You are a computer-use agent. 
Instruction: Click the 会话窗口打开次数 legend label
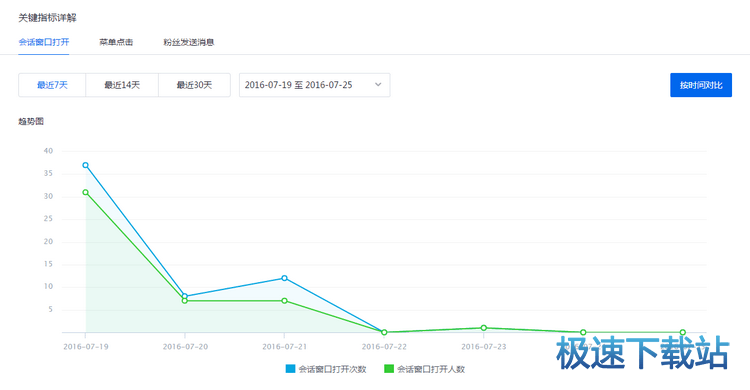point(332,369)
